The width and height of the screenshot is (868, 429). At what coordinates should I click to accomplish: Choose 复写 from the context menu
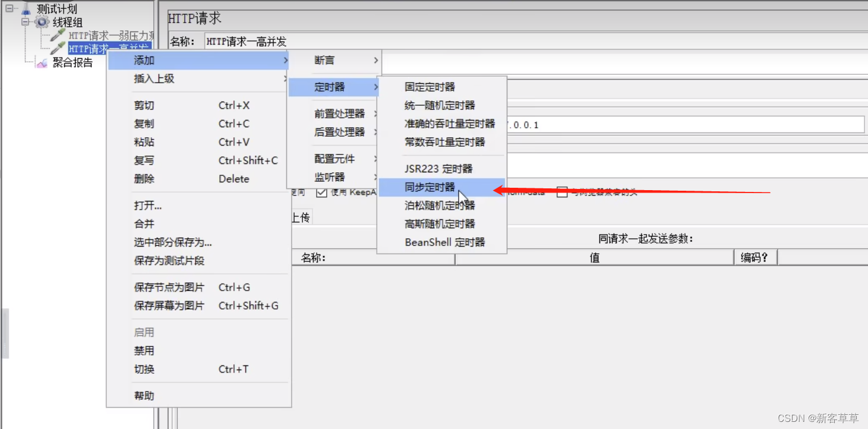pyautogui.click(x=198, y=160)
